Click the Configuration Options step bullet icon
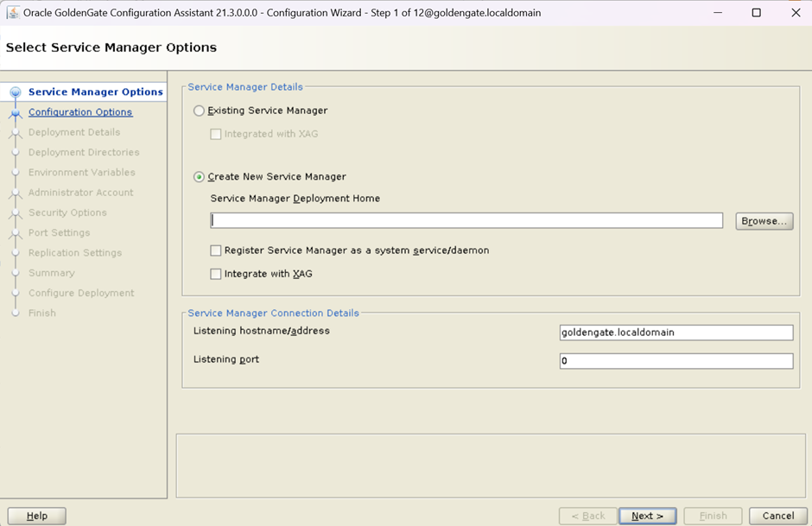 16,112
